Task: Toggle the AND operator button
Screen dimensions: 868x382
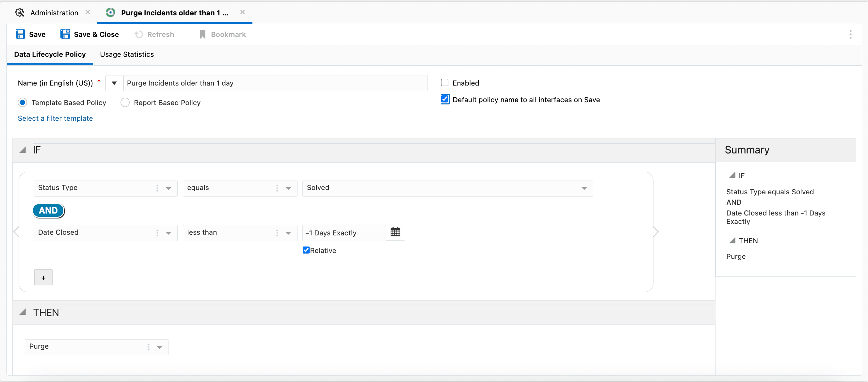Action: 49,211
